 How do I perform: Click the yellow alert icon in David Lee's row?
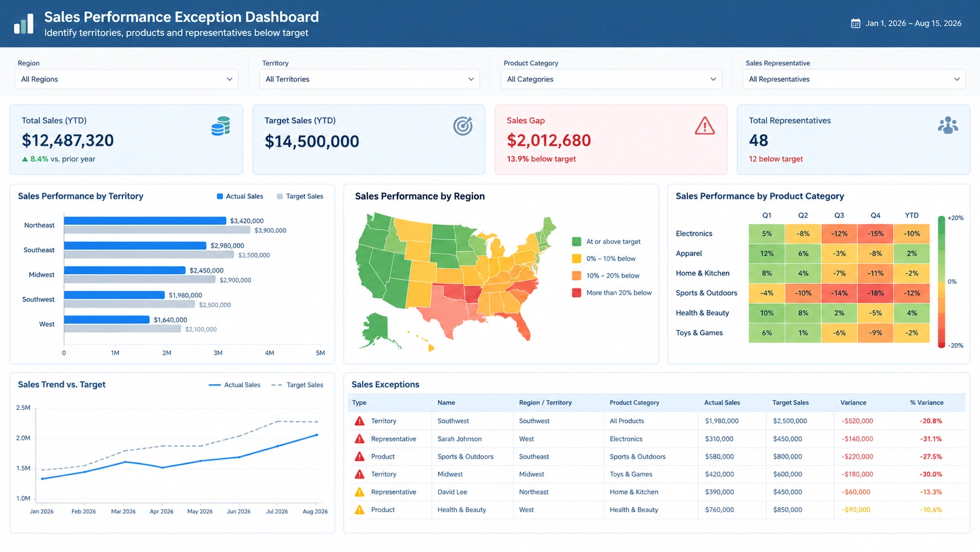[360, 492]
